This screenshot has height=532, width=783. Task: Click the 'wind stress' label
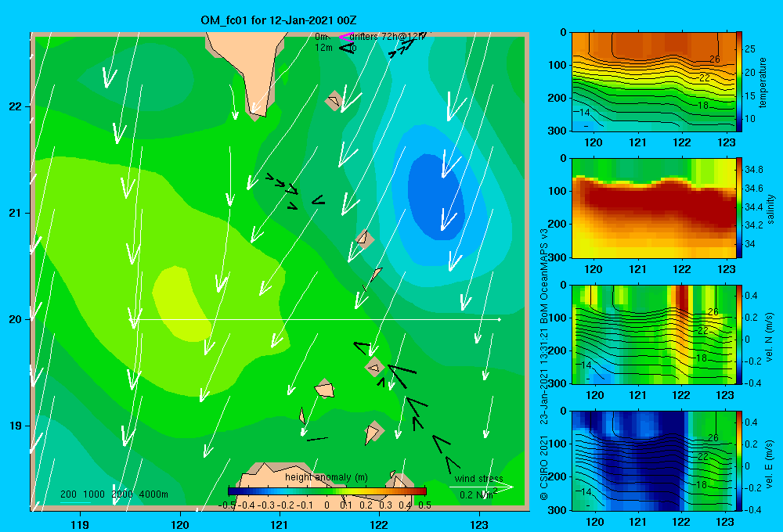click(x=478, y=479)
